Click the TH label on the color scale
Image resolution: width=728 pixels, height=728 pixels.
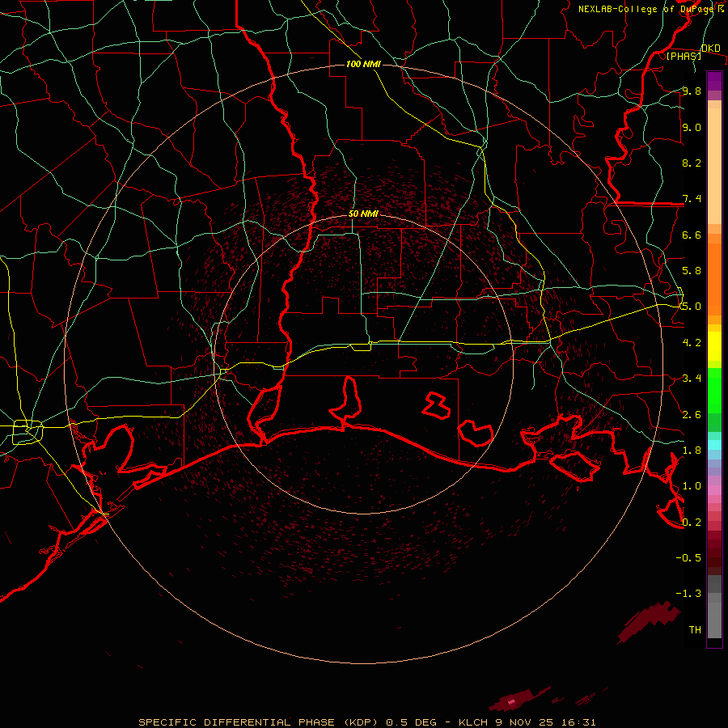pyautogui.click(x=695, y=629)
